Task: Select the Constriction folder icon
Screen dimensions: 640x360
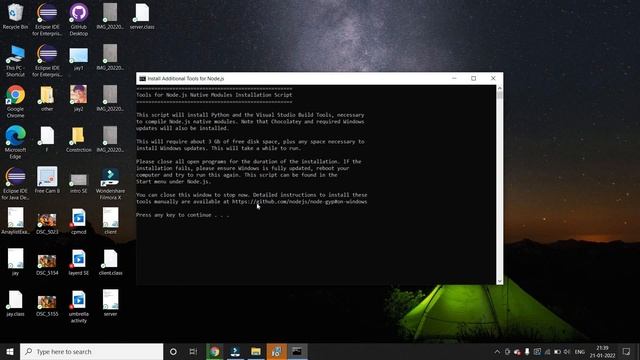Action: [78, 139]
